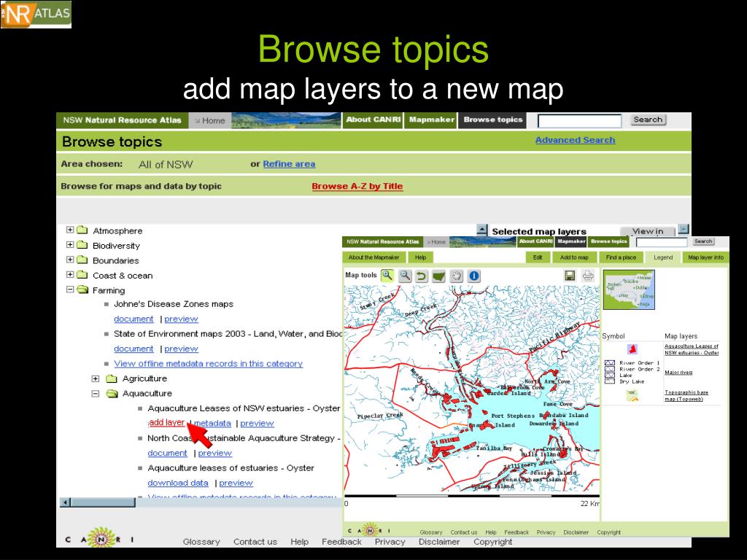Open the Add to map tab
This screenshot has width=747, height=560.
coord(574,257)
